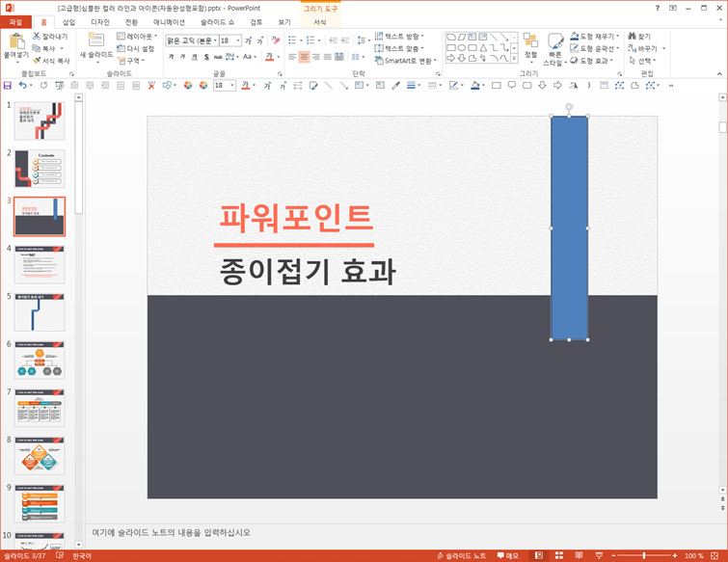Click Slide Sorter view icon in status bar

[559, 555]
